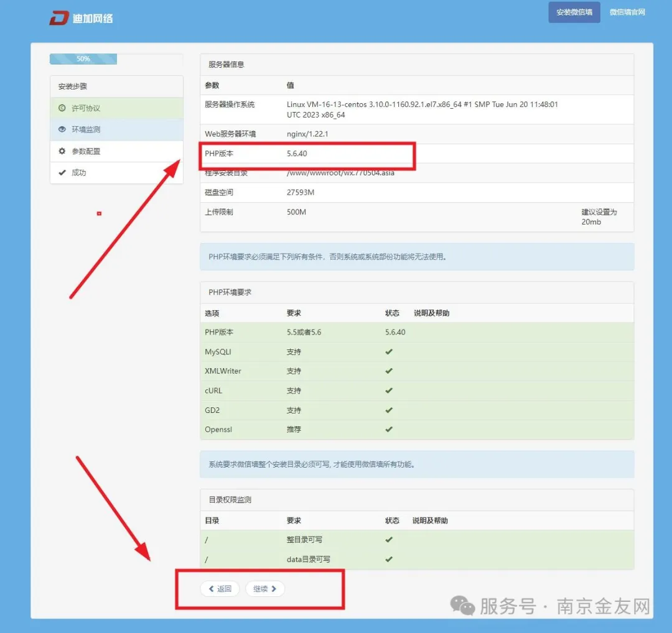The height and width of the screenshot is (633, 672).
Task: Click the XMLWriter status checkmark
Action: click(389, 371)
